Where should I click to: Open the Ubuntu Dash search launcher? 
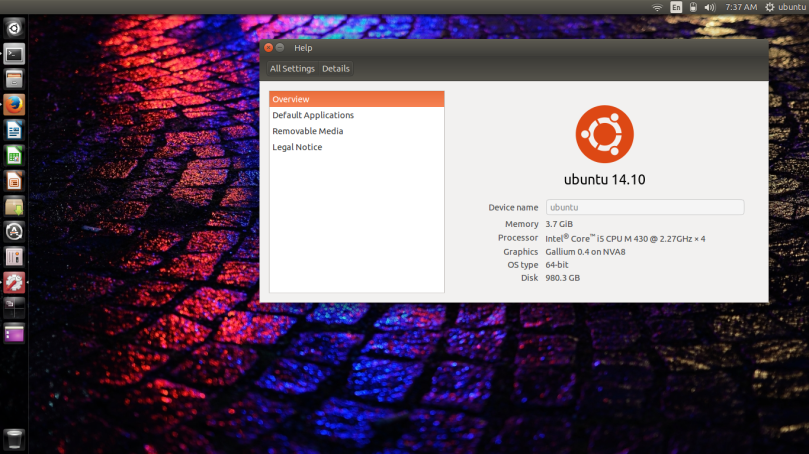(x=14, y=28)
